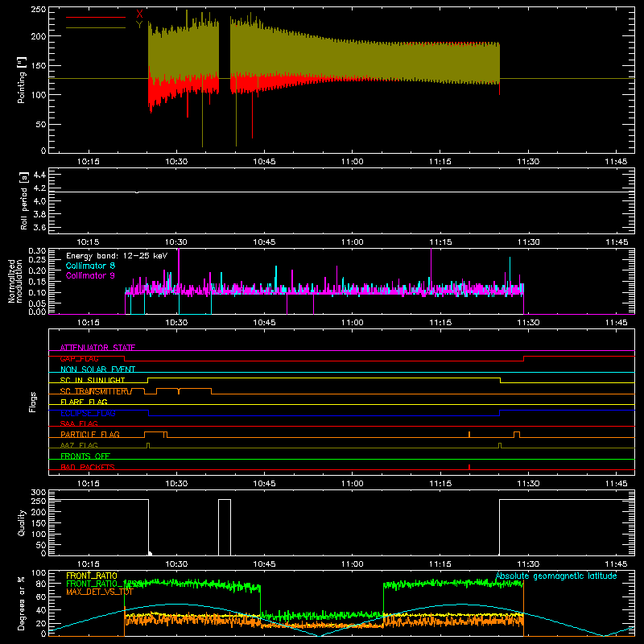Viewport: 644px width, 644px height.
Task: Click the BAD_PACKETS spike near 11:20
Action: [x=469, y=467]
